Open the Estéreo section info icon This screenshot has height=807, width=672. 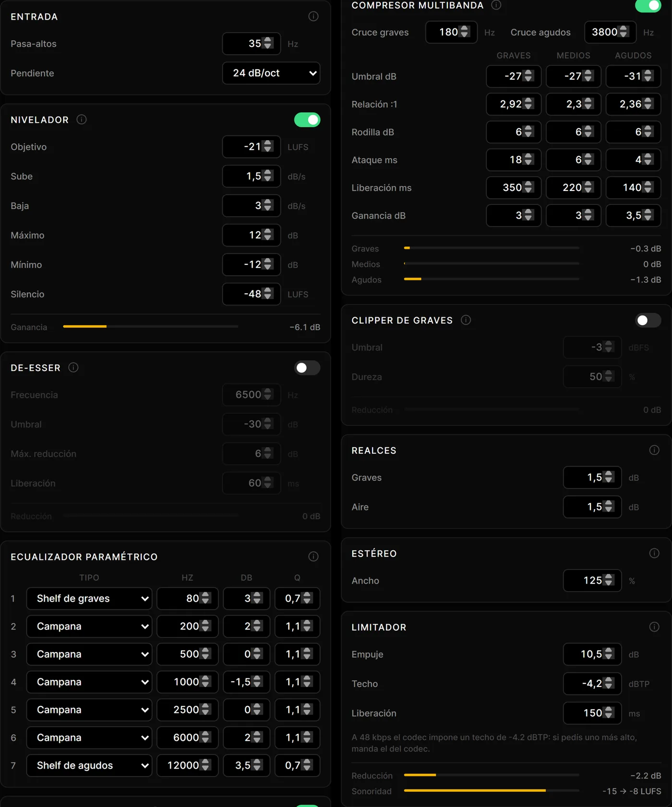654,553
